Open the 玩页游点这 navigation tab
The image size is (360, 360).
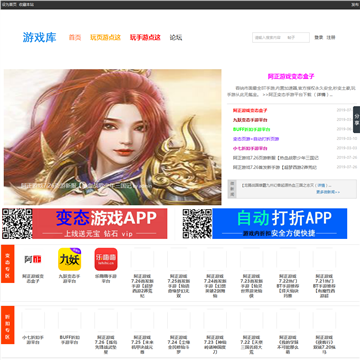click(105, 38)
